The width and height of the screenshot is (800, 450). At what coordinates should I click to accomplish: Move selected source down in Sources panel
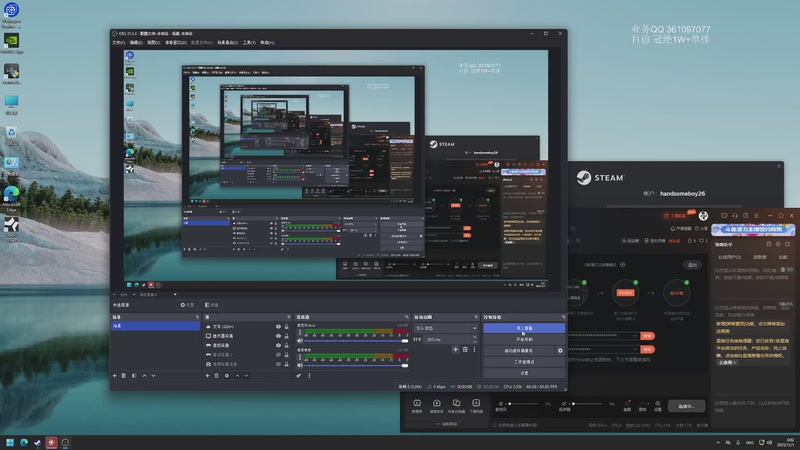[246, 376]
